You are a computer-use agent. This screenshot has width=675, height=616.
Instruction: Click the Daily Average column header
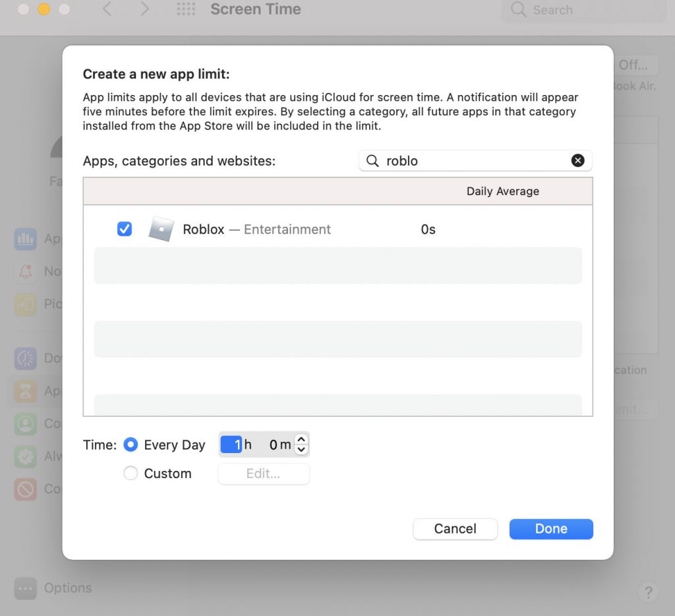click(x=503, y=191)
